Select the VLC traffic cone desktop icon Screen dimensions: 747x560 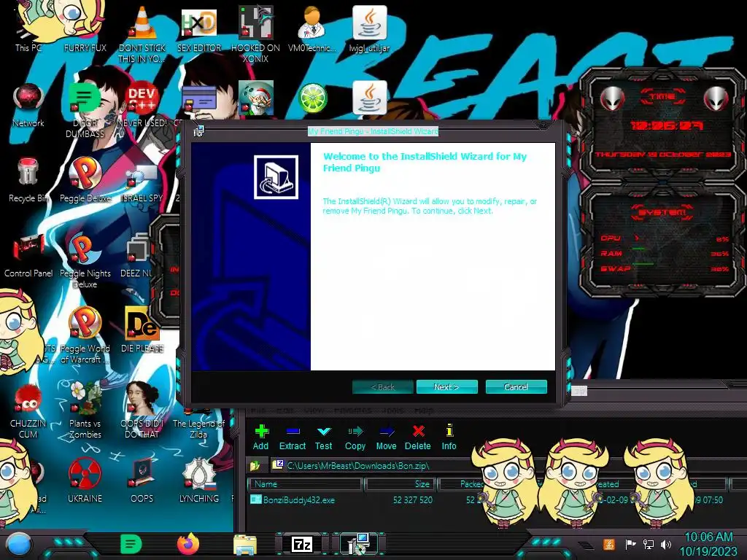pyautogui.click(x=142, y=34)
